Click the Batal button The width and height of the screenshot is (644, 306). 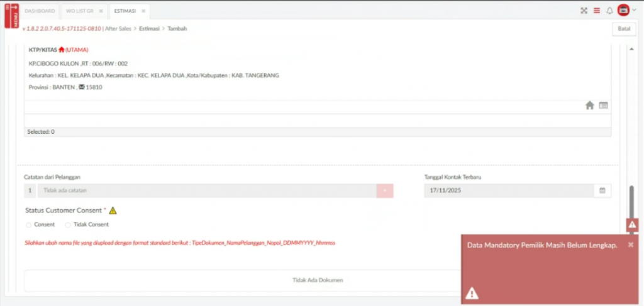(623, 29)
